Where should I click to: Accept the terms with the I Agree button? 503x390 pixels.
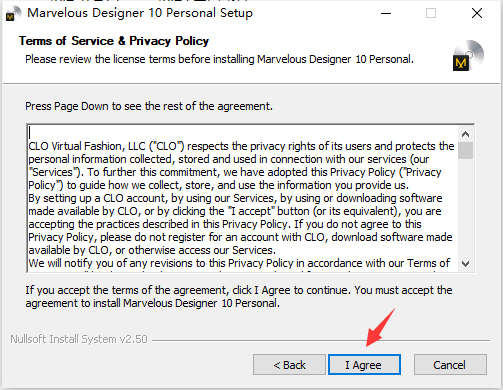(364, 365)
